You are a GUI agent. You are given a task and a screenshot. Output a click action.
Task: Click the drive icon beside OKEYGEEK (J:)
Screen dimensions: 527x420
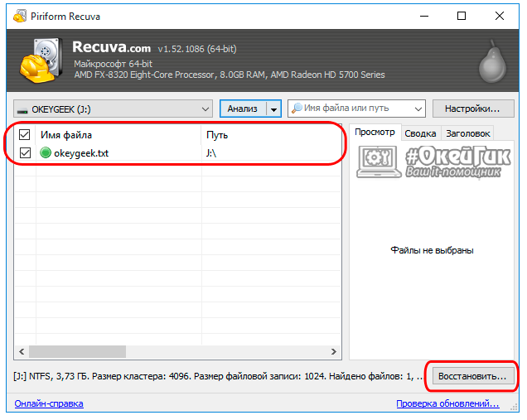(x=22, y=110)
